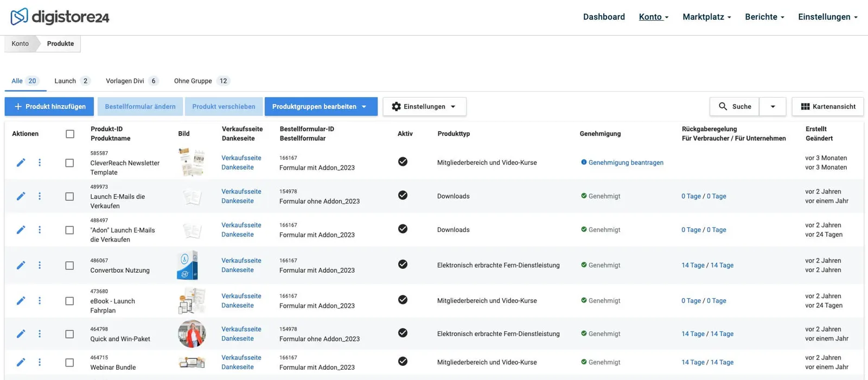
Task: Expand the search options arrow next to Suche
Action: point(773,107)
